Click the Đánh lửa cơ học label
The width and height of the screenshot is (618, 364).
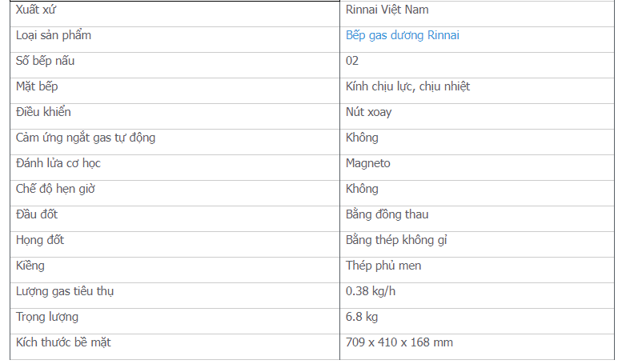(58, 163)
